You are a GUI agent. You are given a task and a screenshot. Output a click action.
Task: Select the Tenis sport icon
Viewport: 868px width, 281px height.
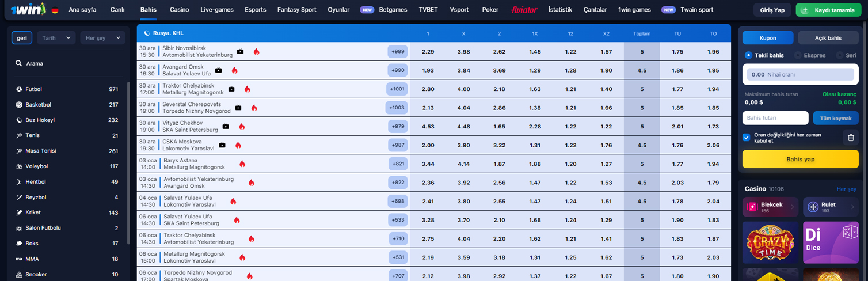tap(20, 135)
